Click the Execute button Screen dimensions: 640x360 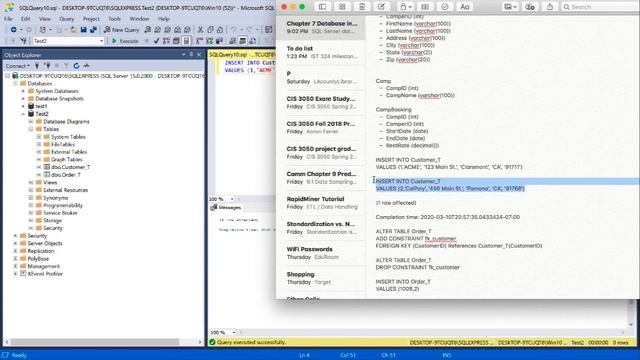click(x=125, y=41)
